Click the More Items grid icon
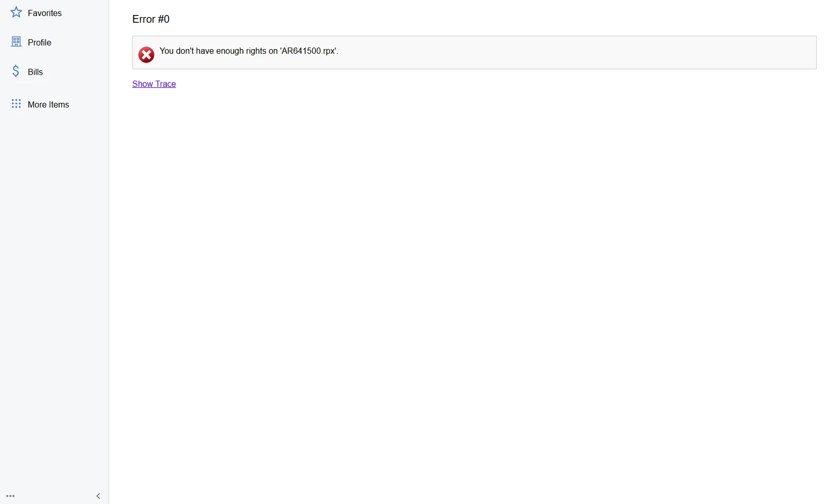826x504 pixels. (x=16, y=104)
